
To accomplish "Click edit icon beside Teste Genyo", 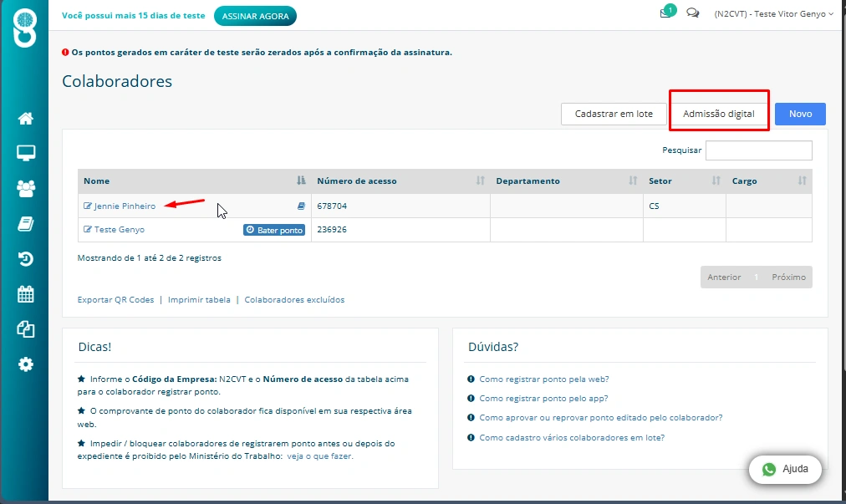I will click(88, 229).
